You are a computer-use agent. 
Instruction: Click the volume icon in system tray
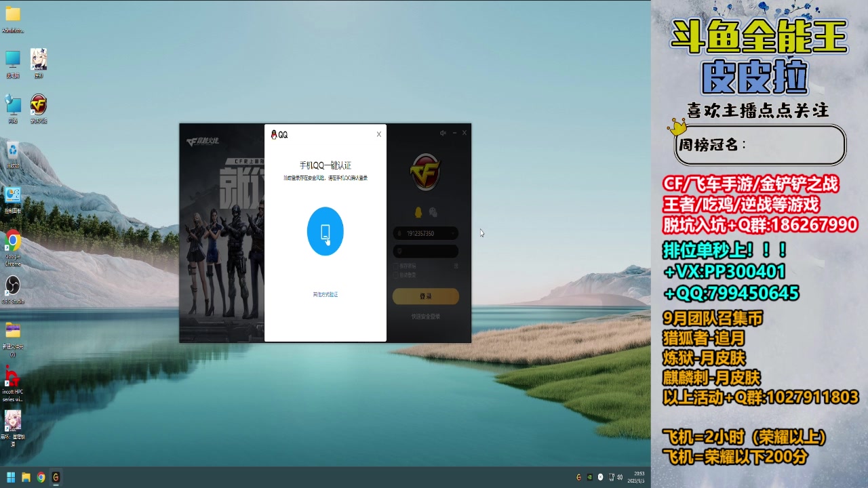(x=620, y=477)
